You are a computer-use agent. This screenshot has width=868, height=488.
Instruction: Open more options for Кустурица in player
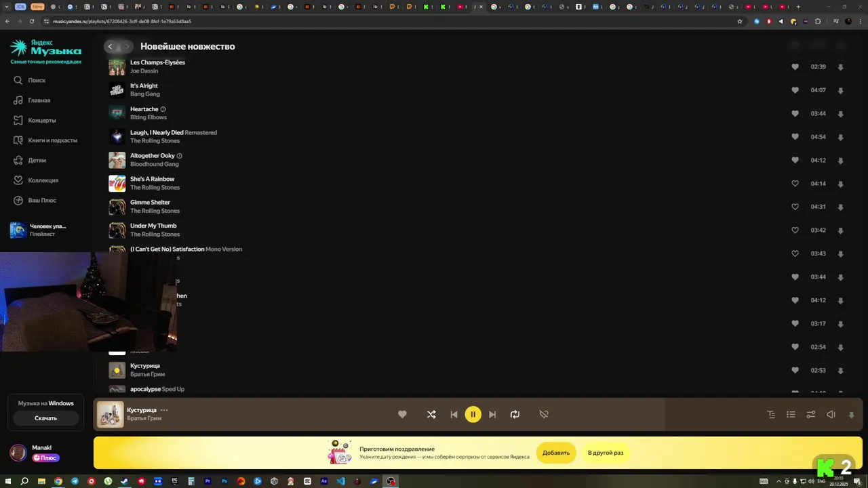click(x=164, y=410)
